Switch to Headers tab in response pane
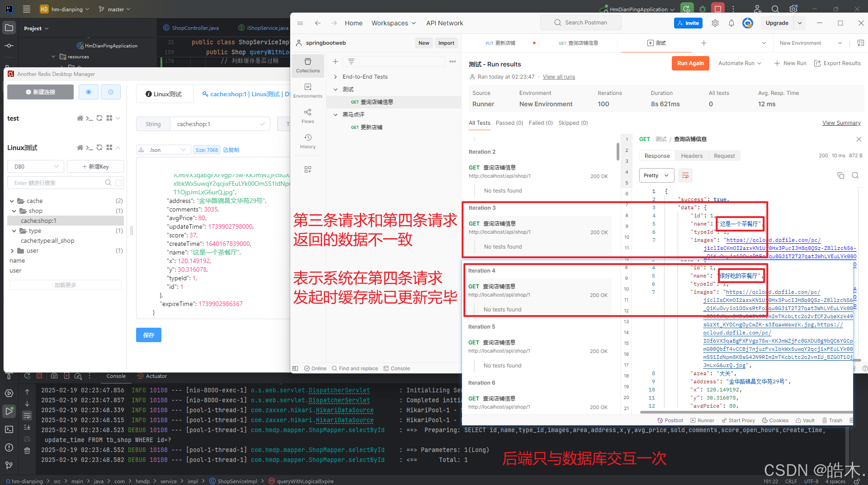The height and width of the screenshot is (485, 868). coord(692,156)
